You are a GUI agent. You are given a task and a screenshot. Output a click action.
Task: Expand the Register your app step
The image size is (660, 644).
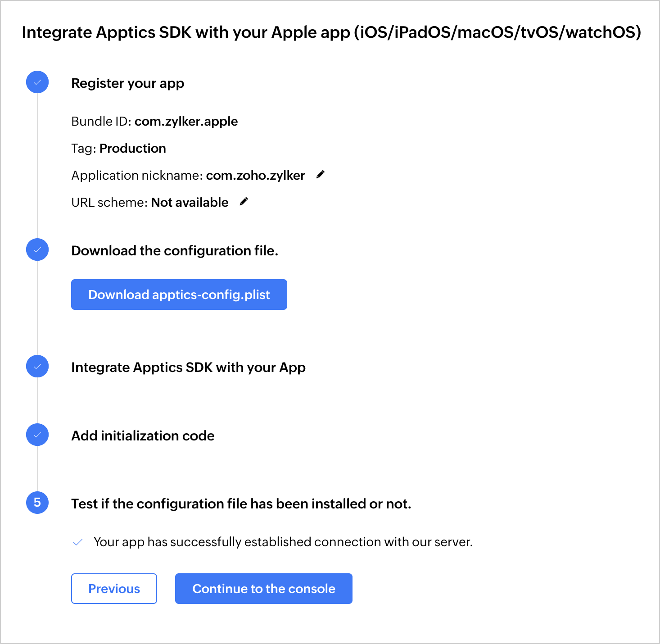[x=128, y=83]
